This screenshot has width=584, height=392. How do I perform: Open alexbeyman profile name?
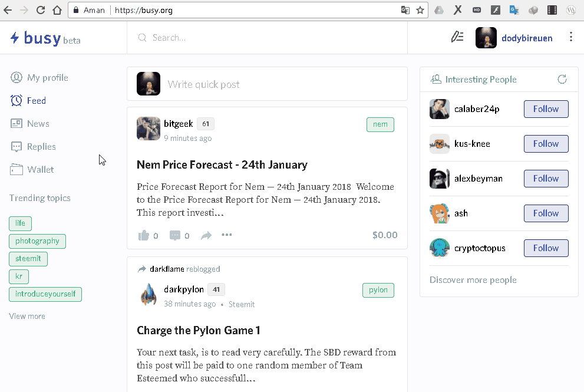479,179
